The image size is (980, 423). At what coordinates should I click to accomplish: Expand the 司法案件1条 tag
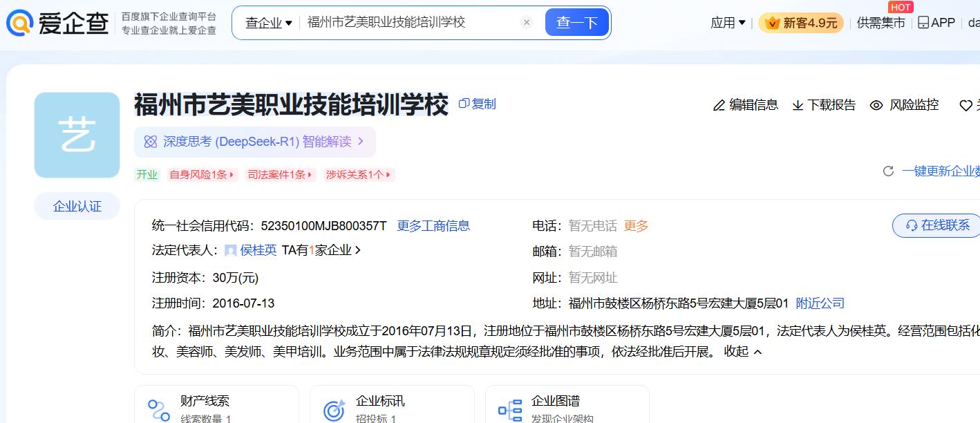pyautogui.click(x=280, y=175)
